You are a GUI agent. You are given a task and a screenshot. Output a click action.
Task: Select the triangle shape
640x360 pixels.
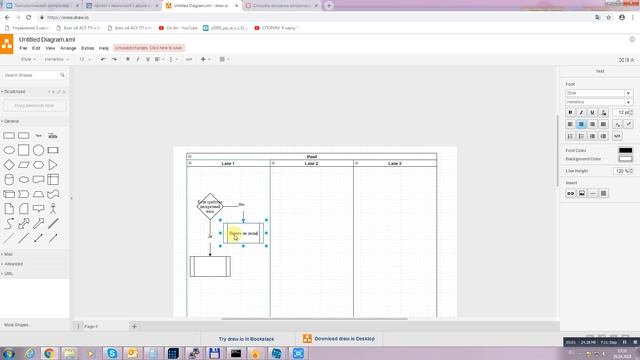(53, 165)
